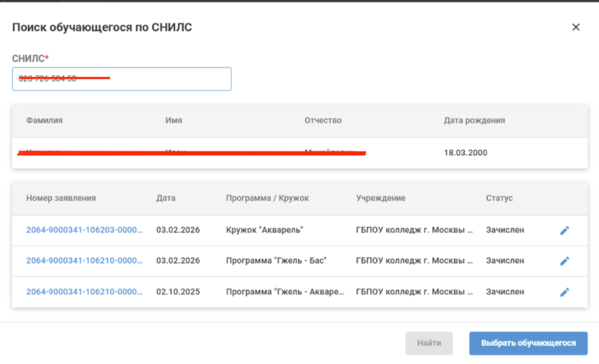Click the Отчество column header
The height and width of the screenshot is (364, 599).
click(x=323, y=120)
